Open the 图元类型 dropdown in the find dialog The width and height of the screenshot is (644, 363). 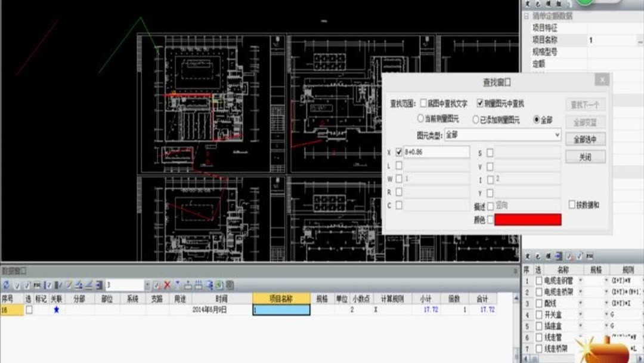pos(557,134)
